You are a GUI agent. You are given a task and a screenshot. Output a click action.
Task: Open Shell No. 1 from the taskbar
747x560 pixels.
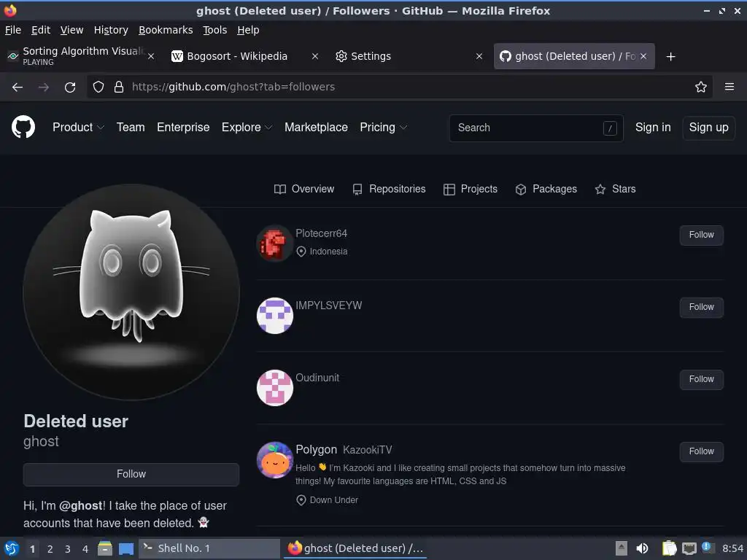(209, 548)
